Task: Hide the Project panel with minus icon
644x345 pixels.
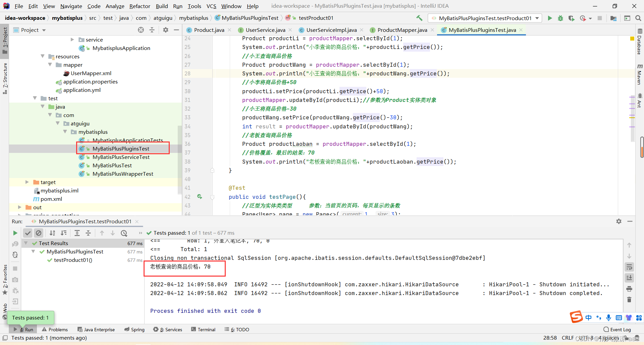Action: tap(176, 30)
